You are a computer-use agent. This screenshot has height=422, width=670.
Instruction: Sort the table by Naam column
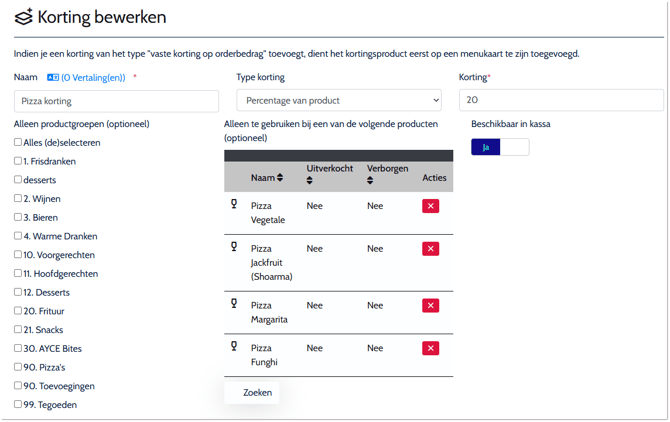[280, 178]
